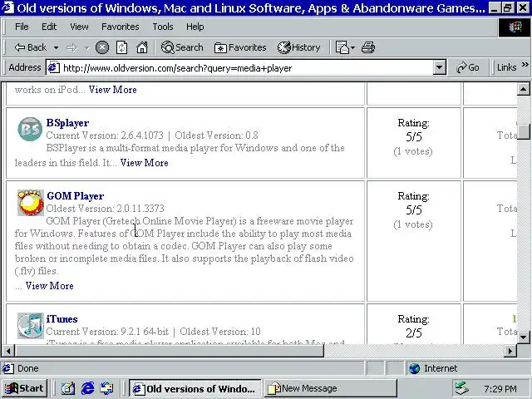
Task: Click the 'Oldest Version: 2.0.11.3373' text
Action: pos(106,209)
